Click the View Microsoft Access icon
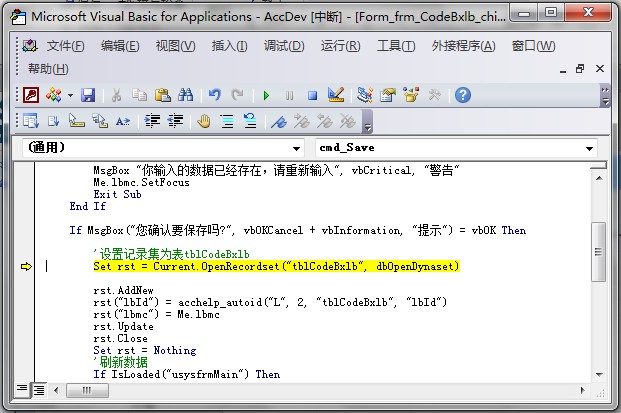 (31, 95)
